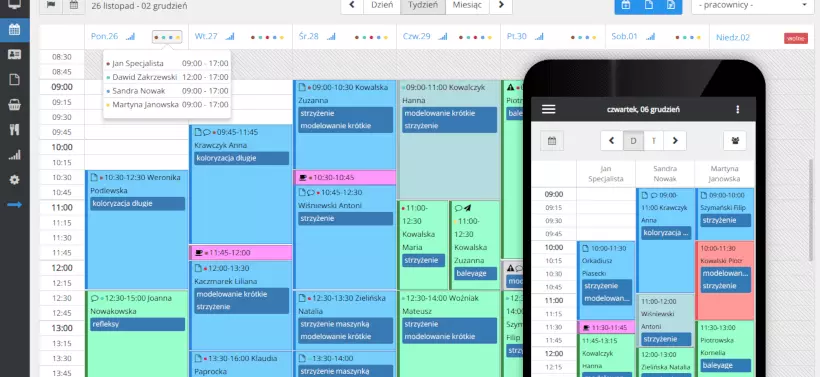Image resolution: width=820 pixels, height=377 pixels.
Task: Switch to the Dzień view
Action: [x=382, y=6]
